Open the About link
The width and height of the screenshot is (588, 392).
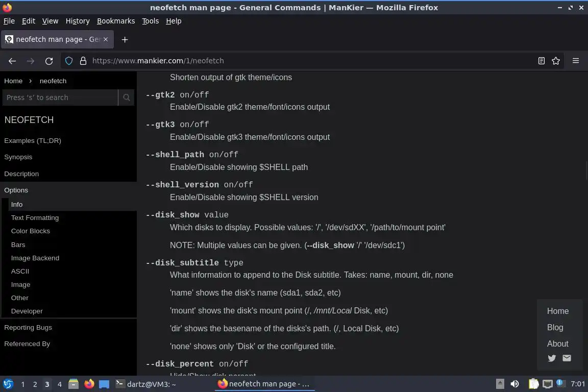coord(557,344)
